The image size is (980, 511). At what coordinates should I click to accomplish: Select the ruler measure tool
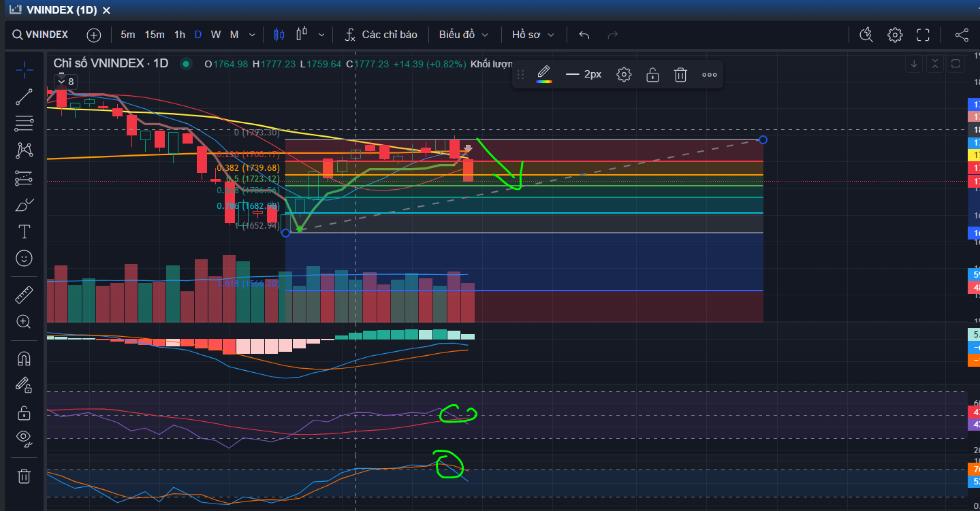pos(24,295)
